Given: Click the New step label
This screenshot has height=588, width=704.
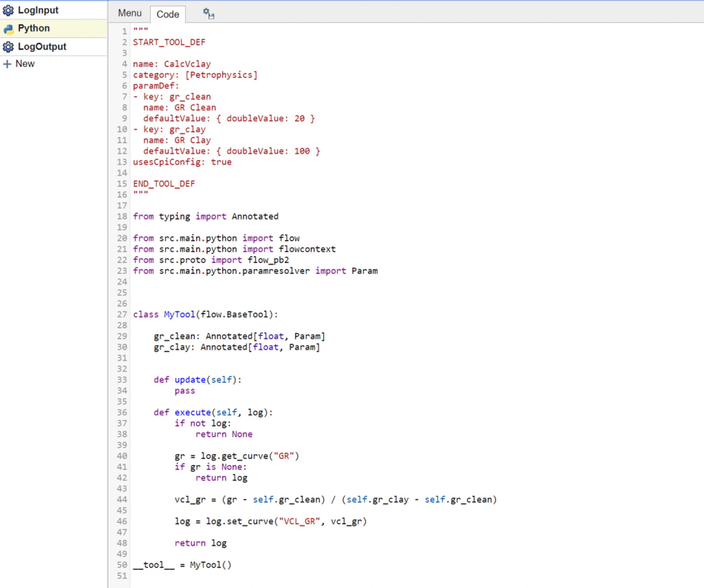Looking at the screenshot, I should tap(25, 64).
